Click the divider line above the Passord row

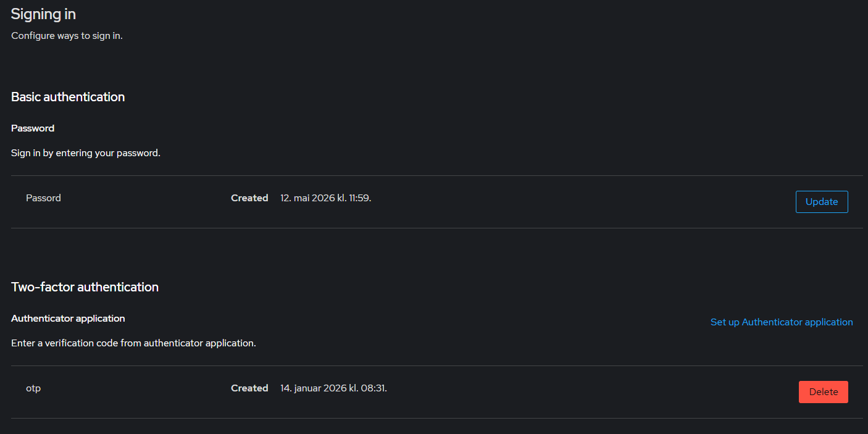coord(437,175)
